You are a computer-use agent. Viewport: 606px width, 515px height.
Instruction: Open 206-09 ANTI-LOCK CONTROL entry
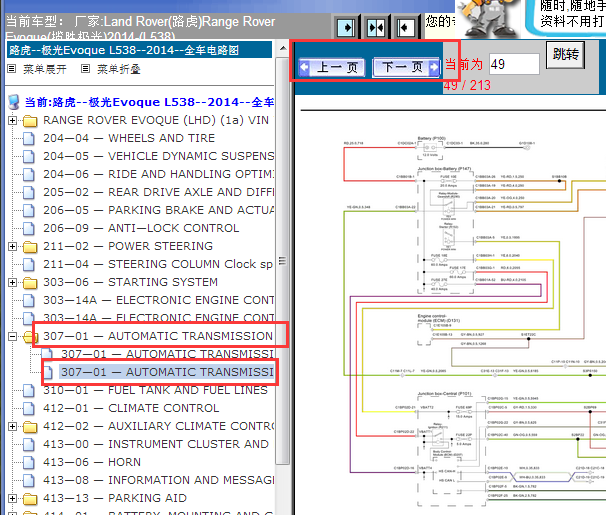click(x=141, y=228)
